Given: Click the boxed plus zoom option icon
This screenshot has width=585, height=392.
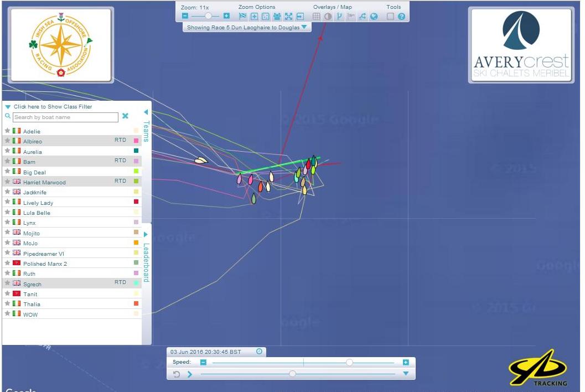Looking at the screenshot, I should coord(254,16).
